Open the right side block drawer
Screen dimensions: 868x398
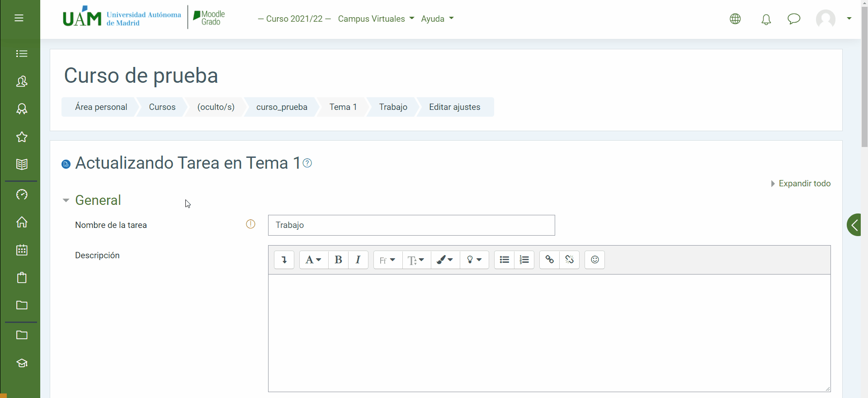[x=854, y=225]
